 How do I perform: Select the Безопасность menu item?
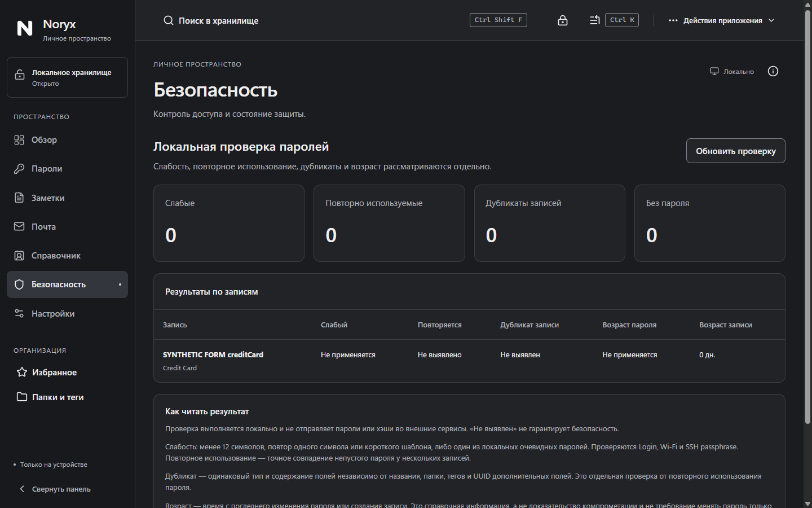(67, 284)
